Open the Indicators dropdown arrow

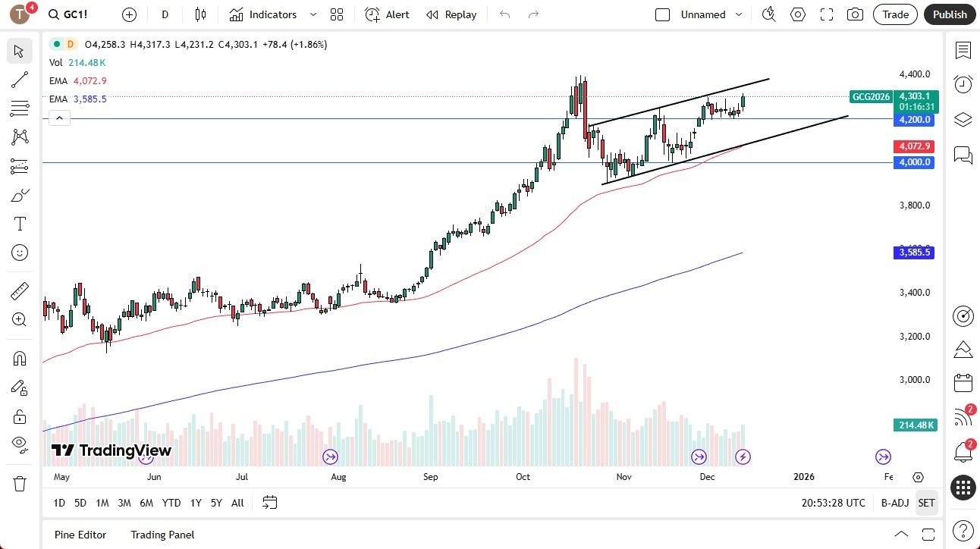313,14
